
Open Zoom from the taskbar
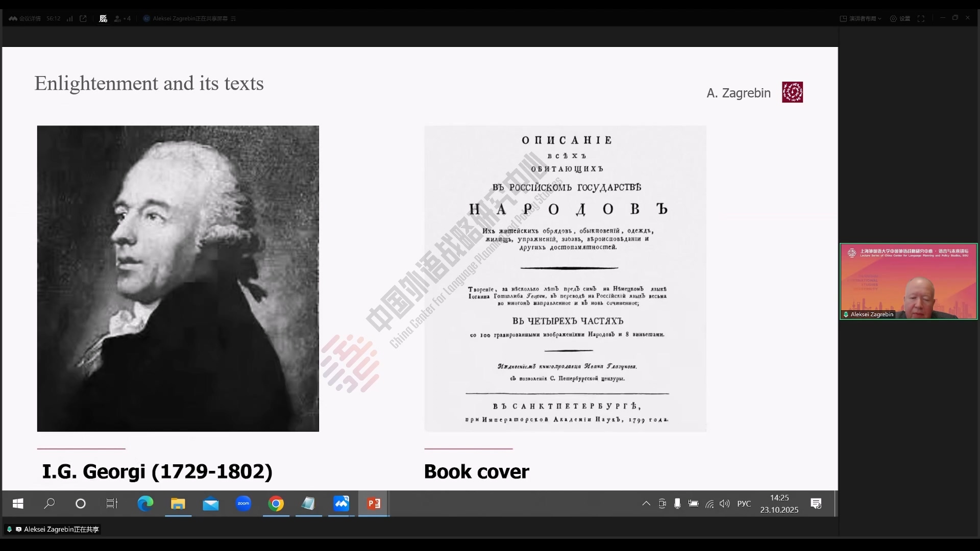pyautogui.click(x=243, y=504)
